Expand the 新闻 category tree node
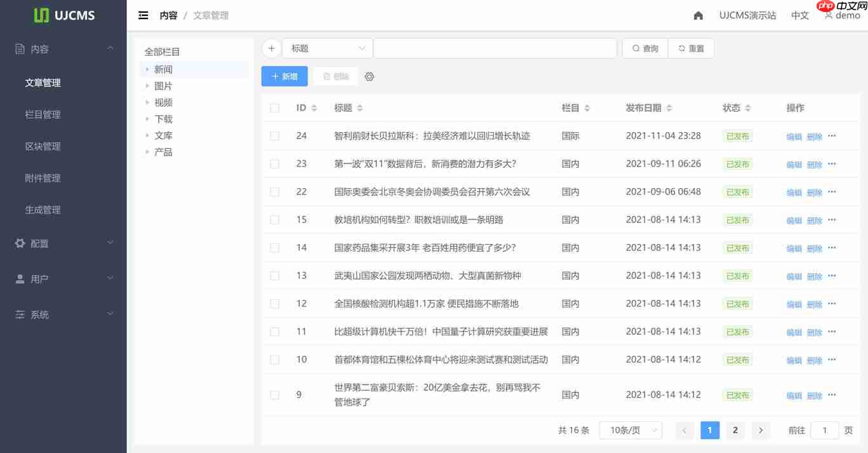The height and width of the screenshot is (453, 868). coord(148,69)
